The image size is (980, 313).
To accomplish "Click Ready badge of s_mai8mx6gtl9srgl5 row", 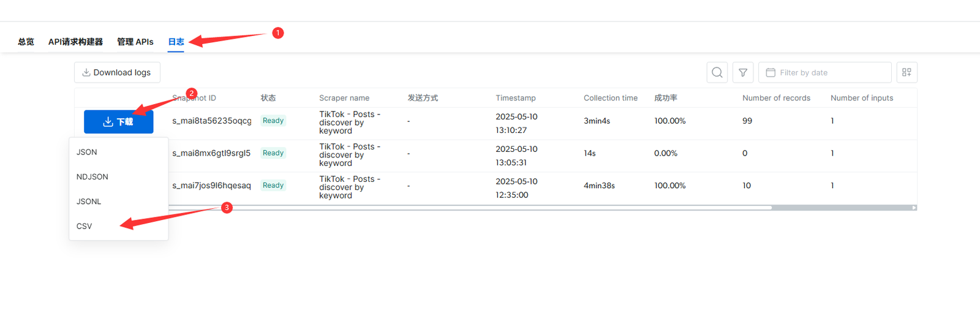I will coord(273,153).
